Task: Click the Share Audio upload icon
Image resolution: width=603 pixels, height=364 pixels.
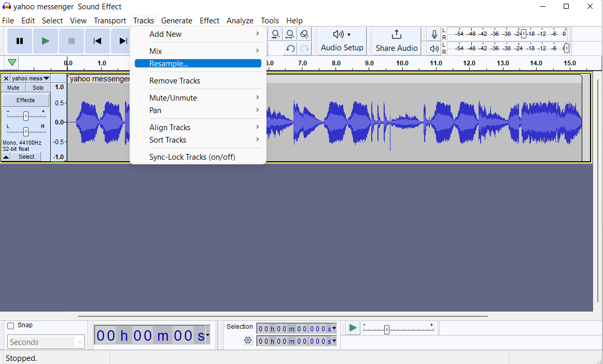Action: [x=397, y=35]
